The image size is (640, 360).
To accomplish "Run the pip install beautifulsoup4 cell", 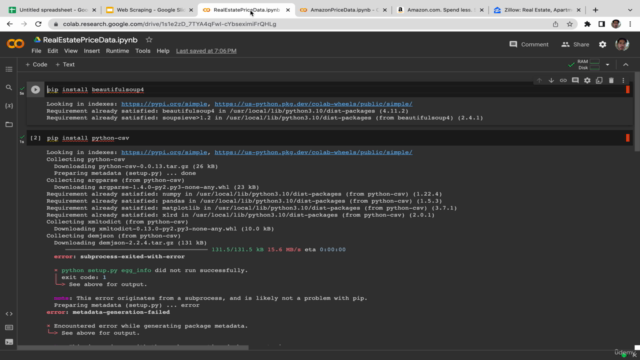I will [36, 89].
